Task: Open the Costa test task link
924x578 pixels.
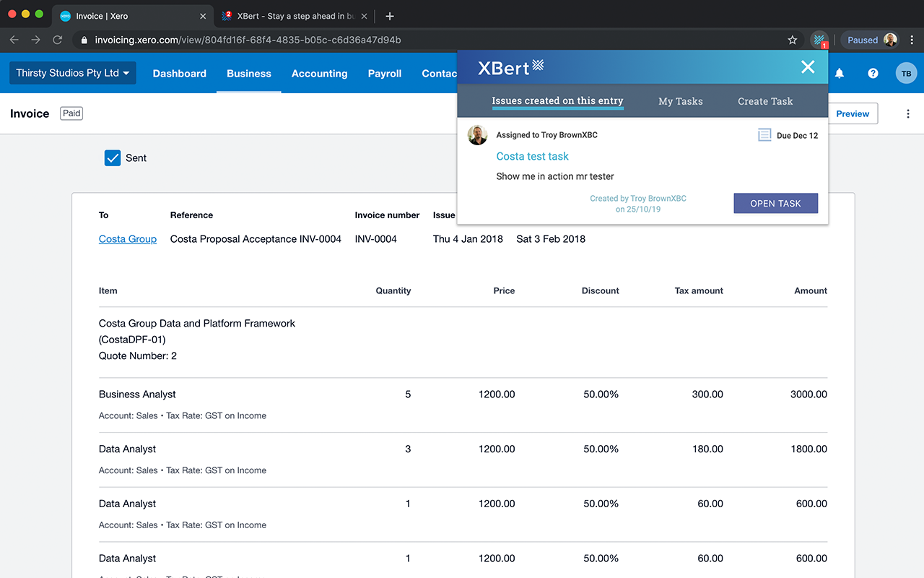Action: (533, 156)
